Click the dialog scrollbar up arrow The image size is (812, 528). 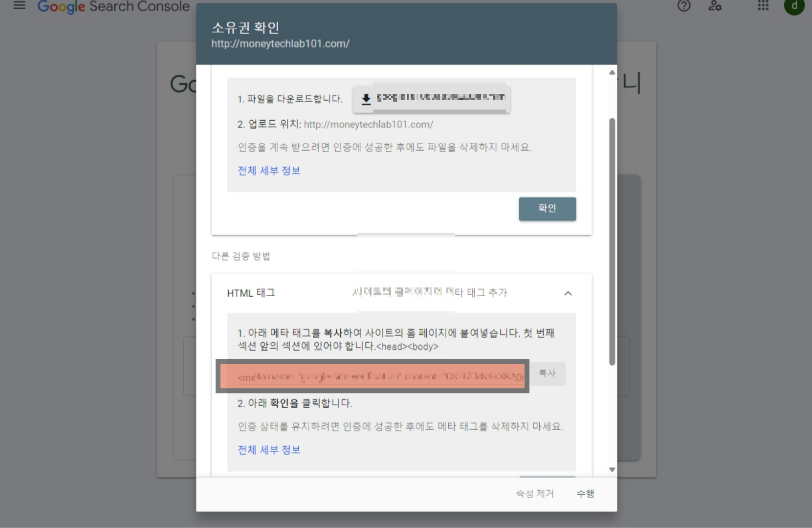click(x=612, y=72)
